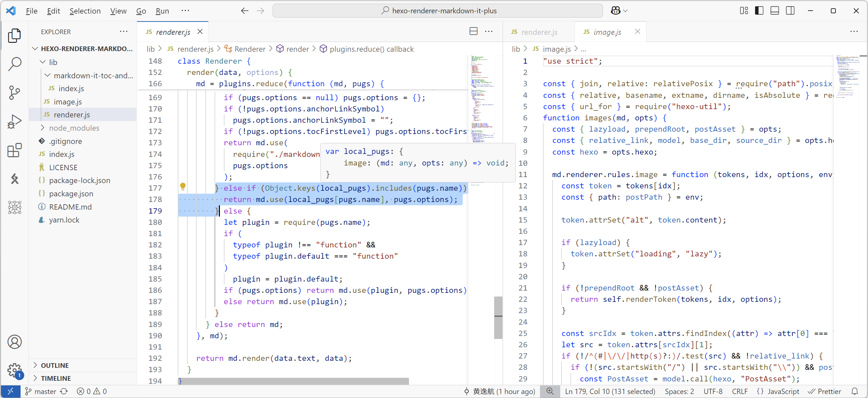
Task: Open the Extensions view
Action: point(15,150)
